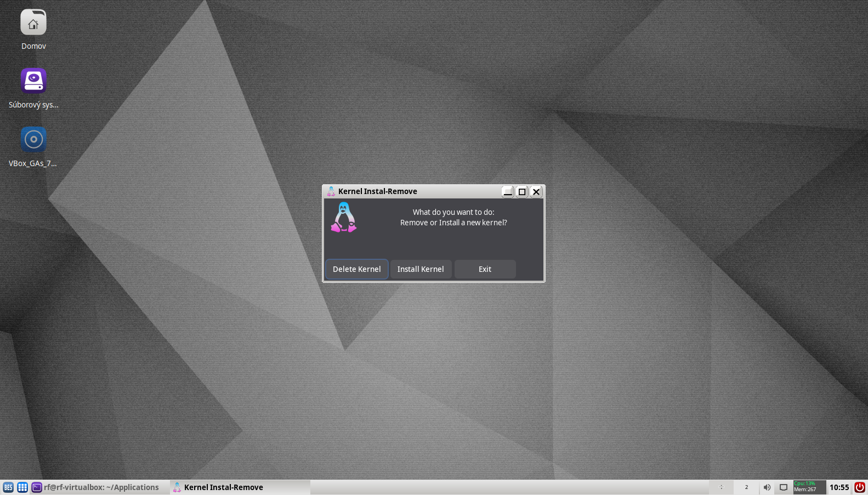
Task: Click the Tux penguin logo in dialog
Action: [344, 217]
